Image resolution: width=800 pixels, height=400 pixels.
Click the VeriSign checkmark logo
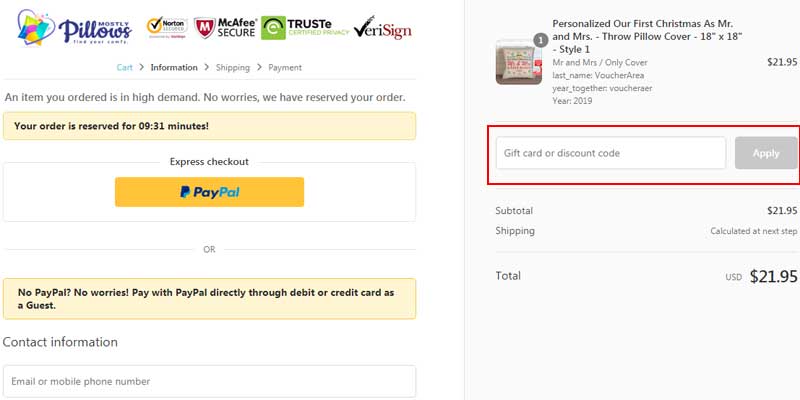[x=383, y=27]
